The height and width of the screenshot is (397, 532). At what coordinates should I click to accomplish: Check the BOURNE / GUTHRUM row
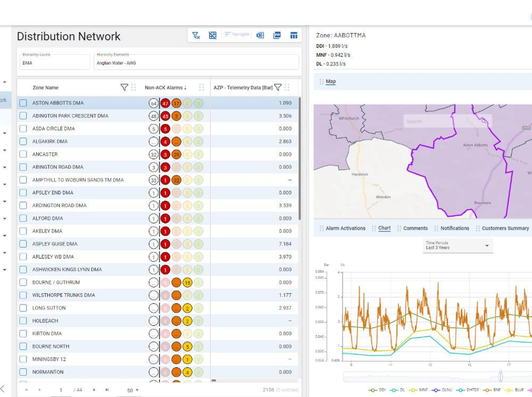tap(23, 283)
